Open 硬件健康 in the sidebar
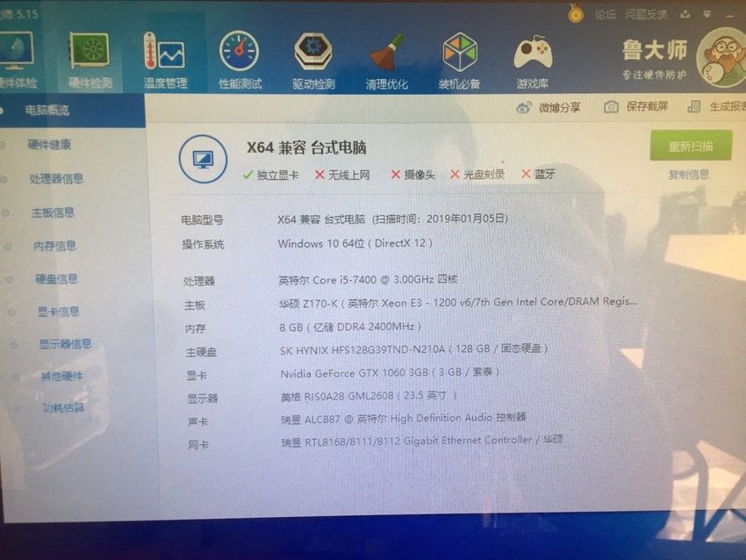Viewport: 746px width, 560px height. (x=49, y=145)
